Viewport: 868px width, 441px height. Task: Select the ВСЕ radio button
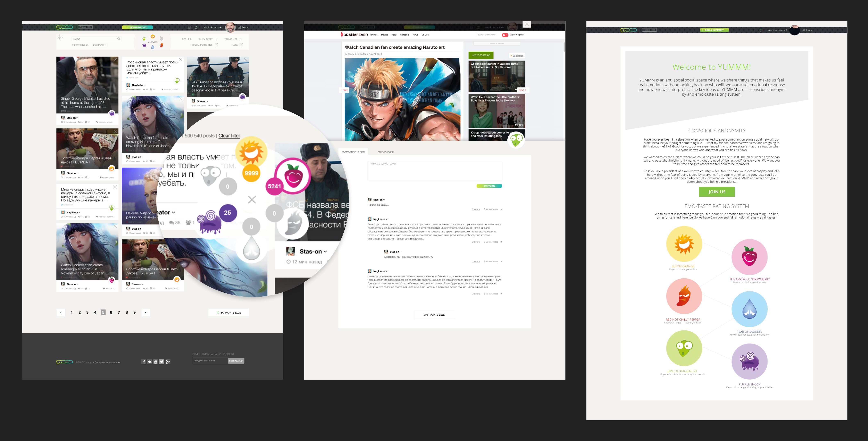189,39
